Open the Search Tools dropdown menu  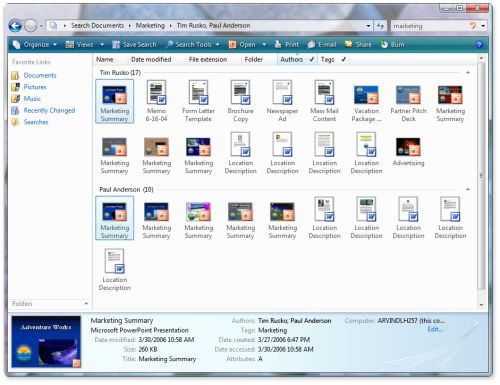click(193, 44)
